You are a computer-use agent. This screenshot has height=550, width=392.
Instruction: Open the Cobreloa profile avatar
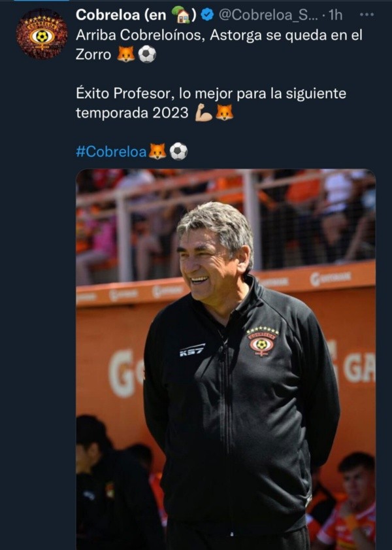42,34
